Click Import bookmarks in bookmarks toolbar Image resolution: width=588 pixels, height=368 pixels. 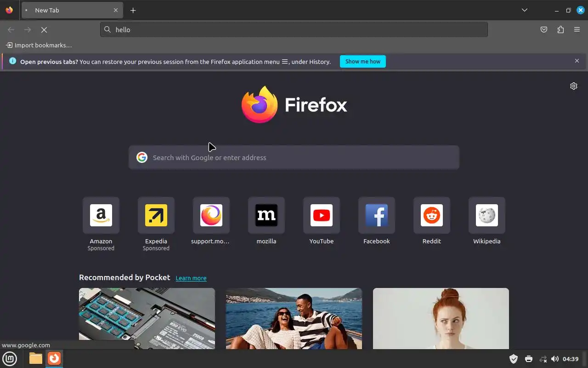coord(39,45)
